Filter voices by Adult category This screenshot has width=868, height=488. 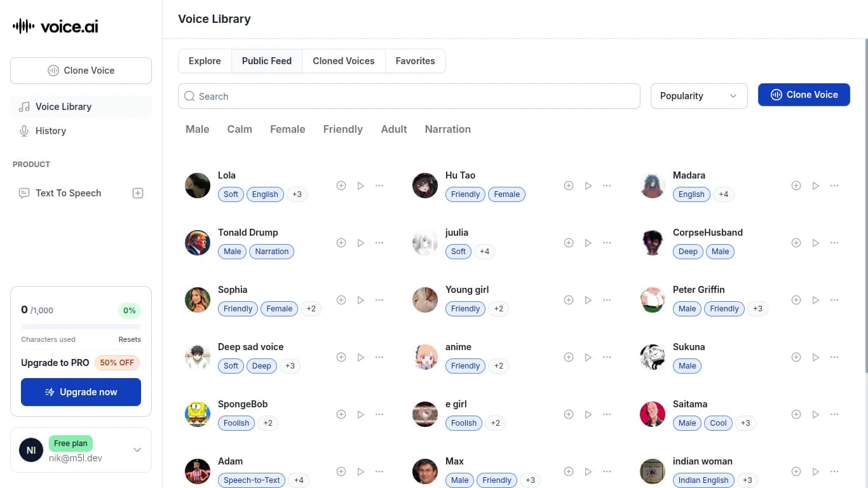click(x=394, y=129)
